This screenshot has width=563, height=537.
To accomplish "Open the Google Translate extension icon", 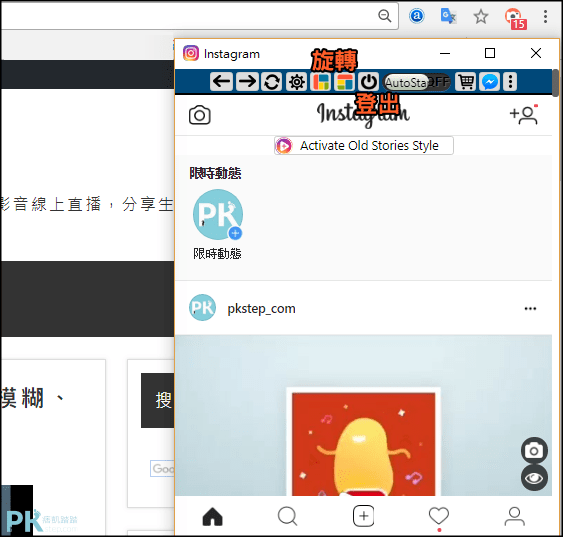I will click(x=448, y=16).
